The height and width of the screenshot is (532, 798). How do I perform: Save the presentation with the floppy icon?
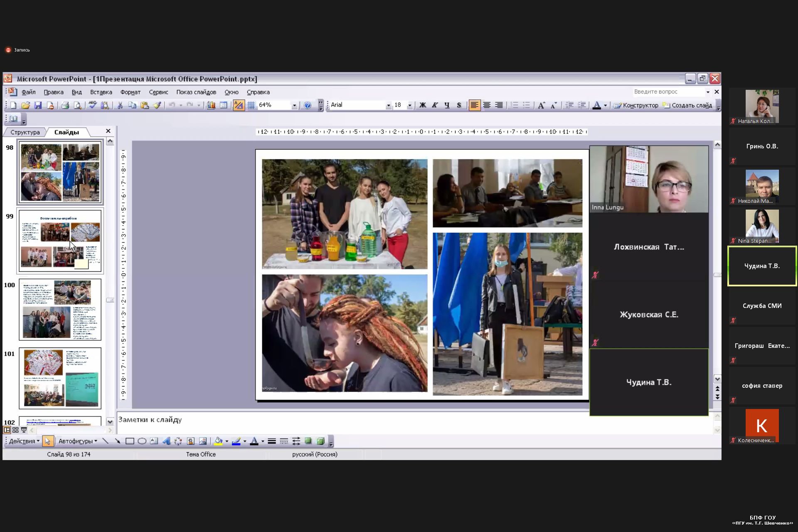point(38,106)
